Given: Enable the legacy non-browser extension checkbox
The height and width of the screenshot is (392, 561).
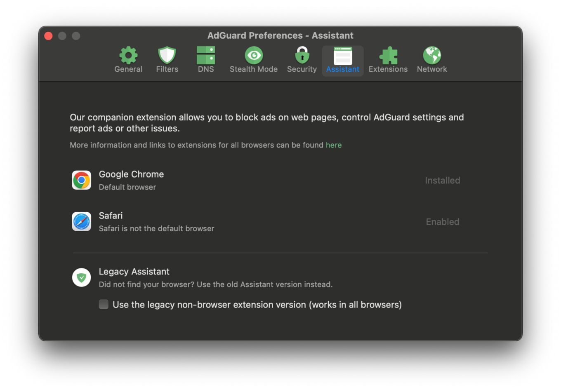Looking at the screenshot, I should click(x=104, y=305).
